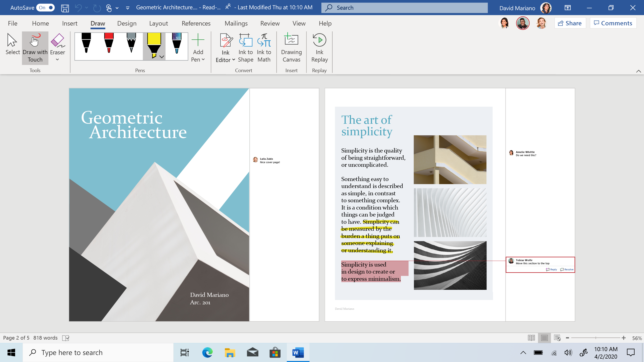Screen dimensions: 644x362
Task: Pick the galaxy ink pen
Action: coord(177,43)
